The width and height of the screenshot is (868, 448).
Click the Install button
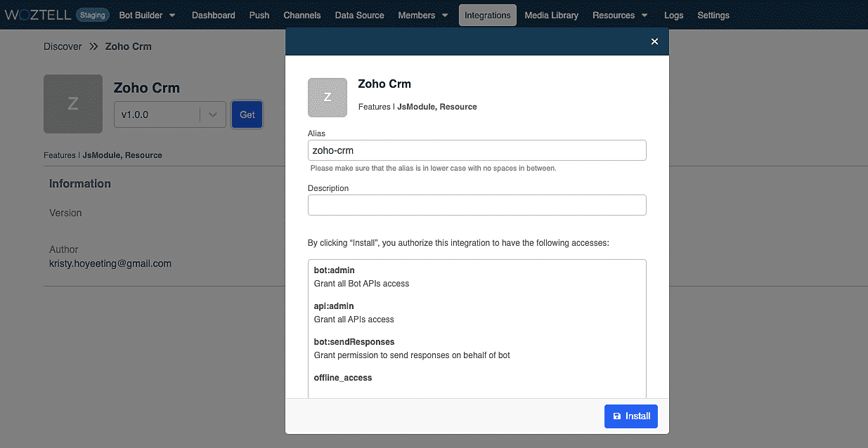(631, 416)
